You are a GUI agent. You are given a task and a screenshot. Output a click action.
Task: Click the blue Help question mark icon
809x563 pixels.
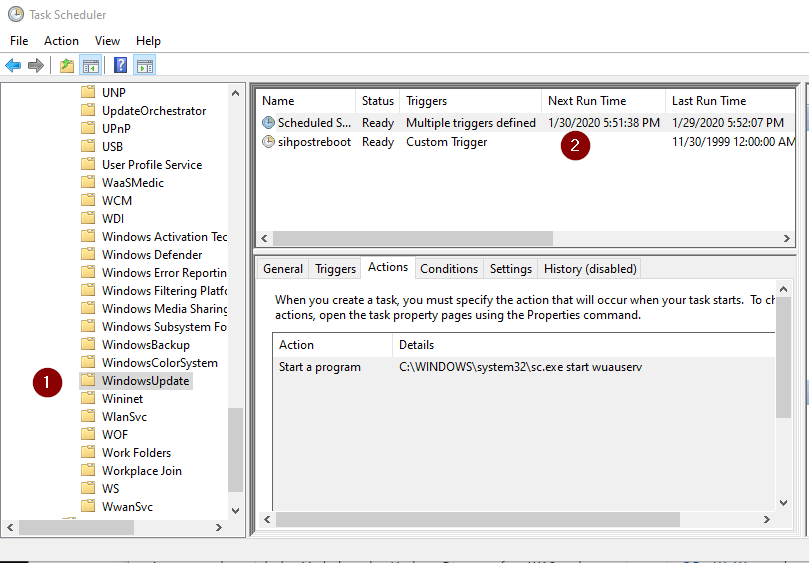121,66
